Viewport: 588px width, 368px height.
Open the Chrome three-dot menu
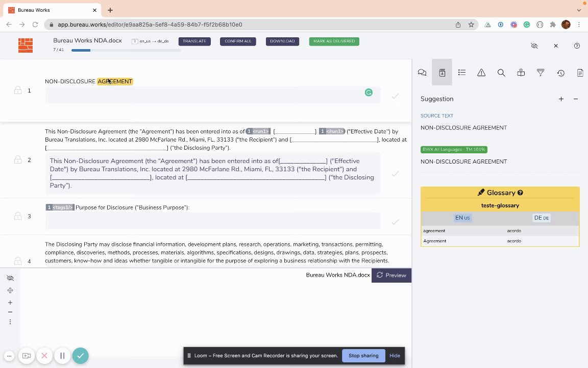click(x=579, y=25)
